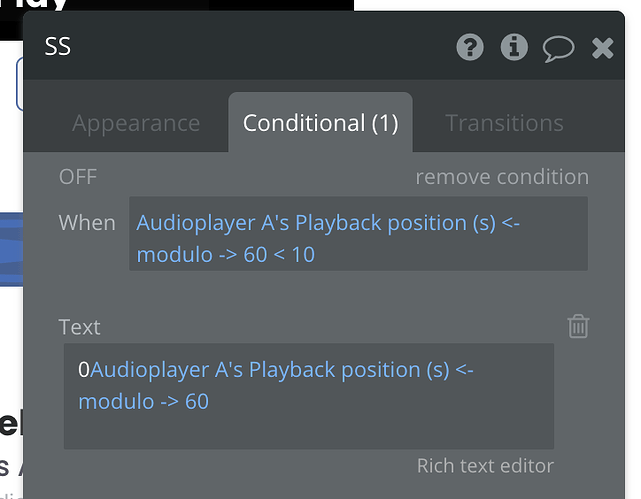Delete the Text property using trash icon

578,326
